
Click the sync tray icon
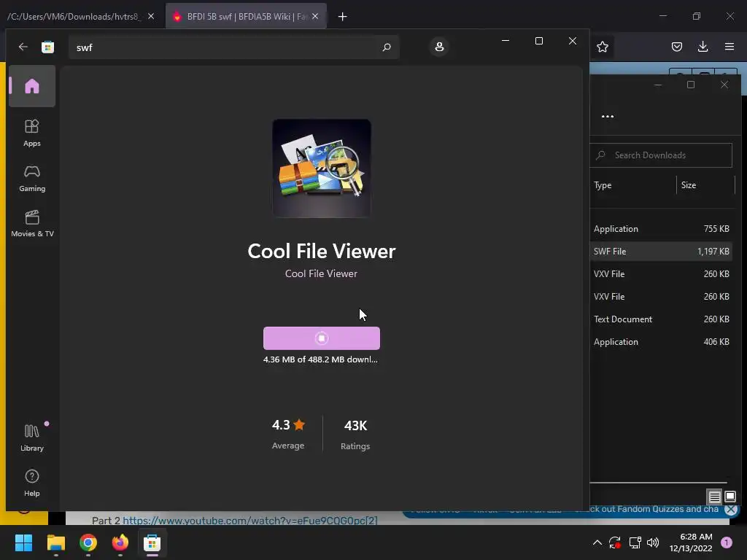click(614, 542)
